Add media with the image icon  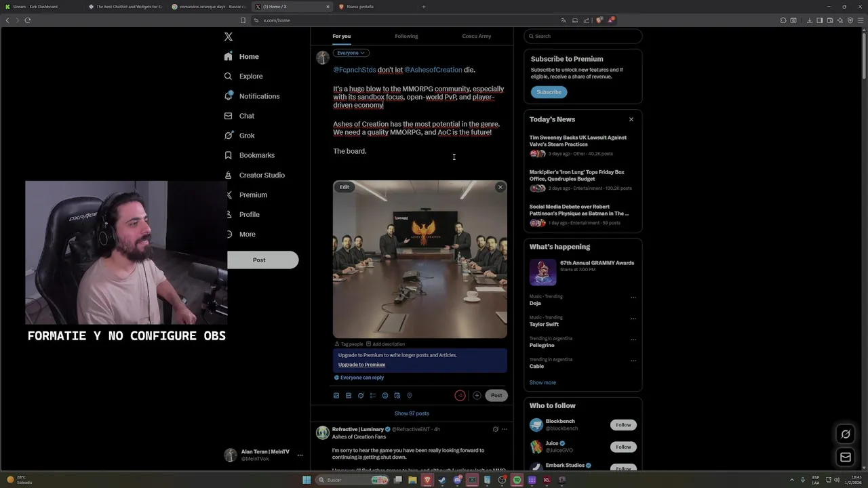[336, 396]
